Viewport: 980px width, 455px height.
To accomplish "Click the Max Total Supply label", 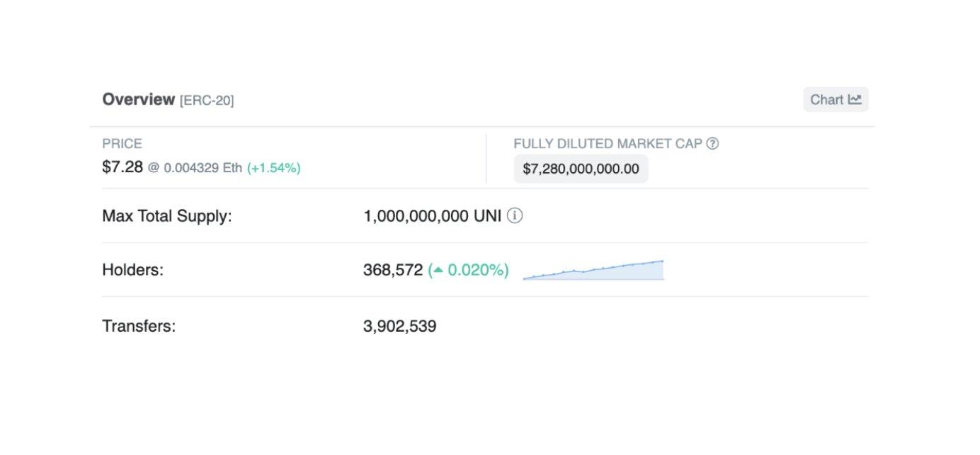I will click(167, 215).
